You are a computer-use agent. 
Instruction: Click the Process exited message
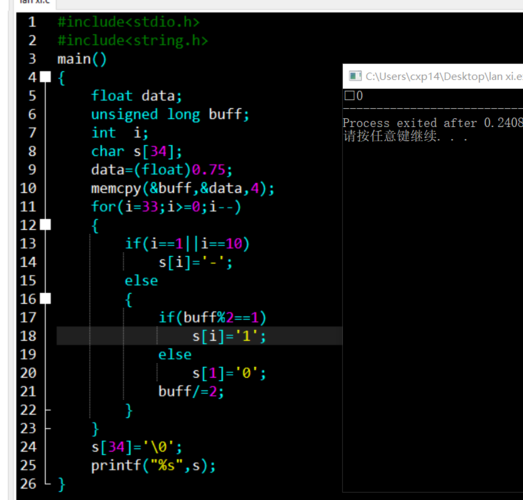(x=433, y=123)
